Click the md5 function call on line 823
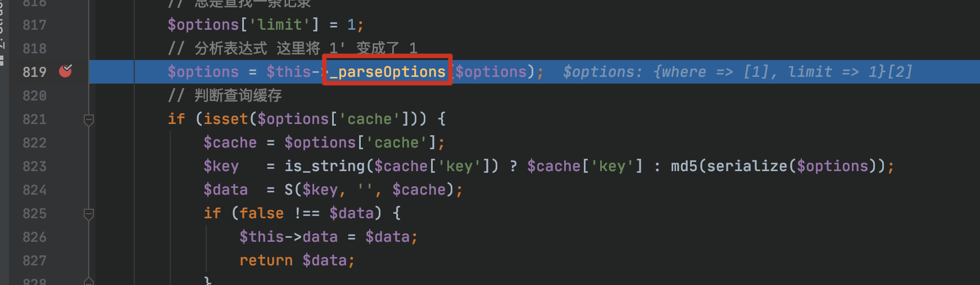The height and width of the screenshot is (285, 980). pos(684,166)
